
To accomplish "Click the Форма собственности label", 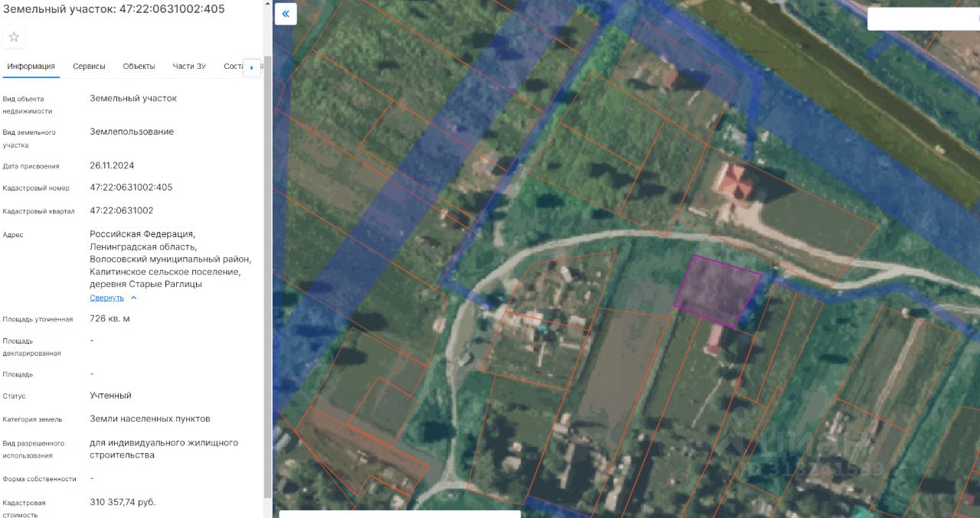I will (39, 479).
